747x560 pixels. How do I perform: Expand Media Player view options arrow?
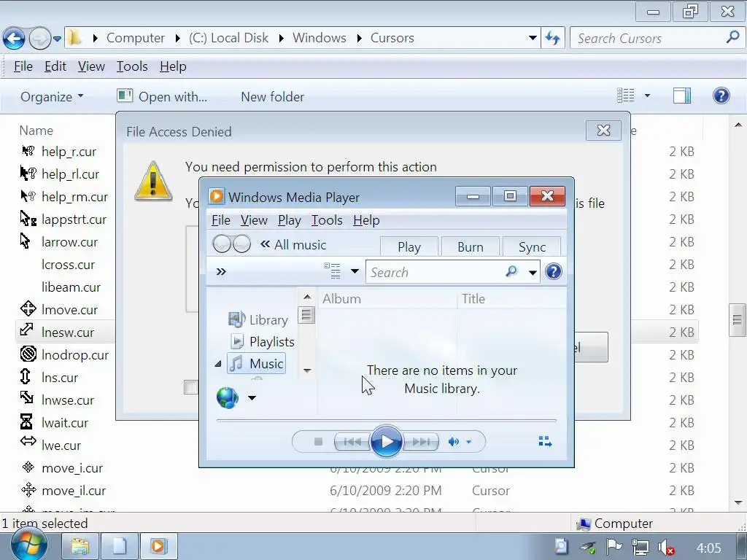[x=355, y=271]
